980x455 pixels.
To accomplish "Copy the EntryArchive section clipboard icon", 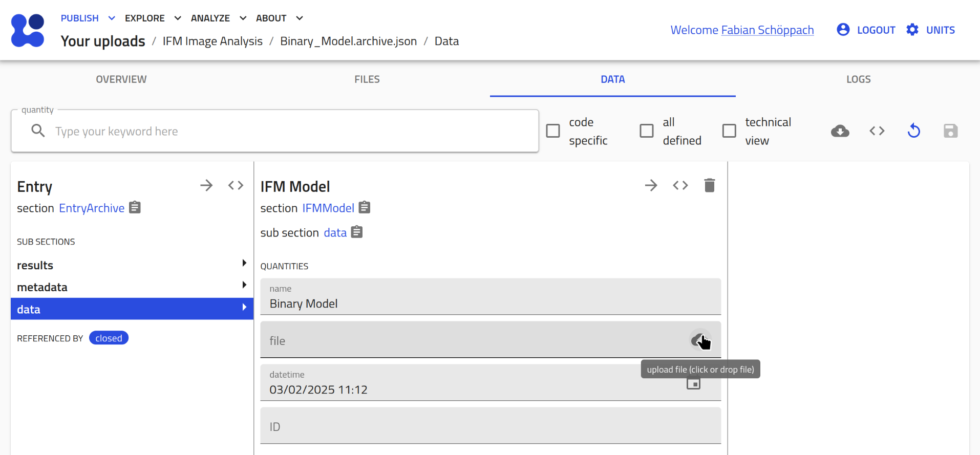I will click(135, 207).
